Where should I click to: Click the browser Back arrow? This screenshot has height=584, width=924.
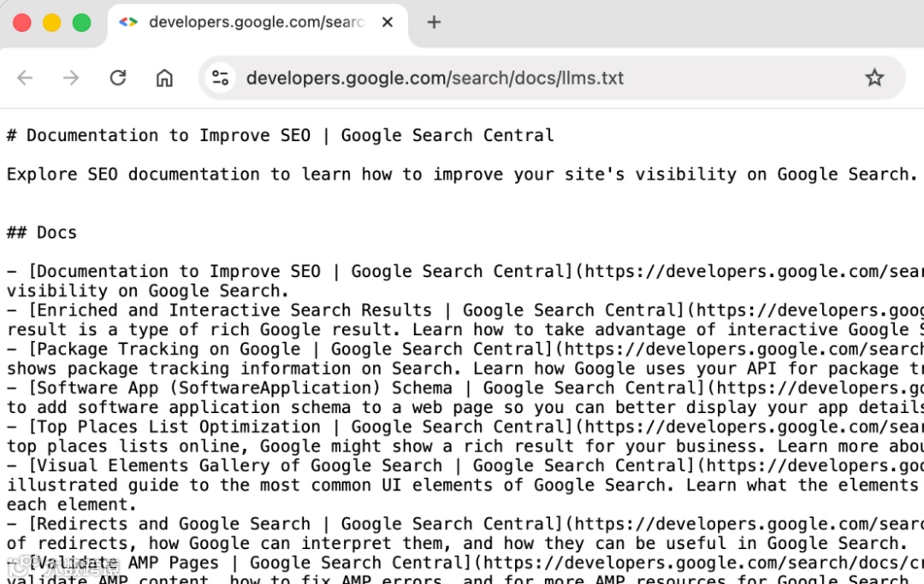(25, 78)
